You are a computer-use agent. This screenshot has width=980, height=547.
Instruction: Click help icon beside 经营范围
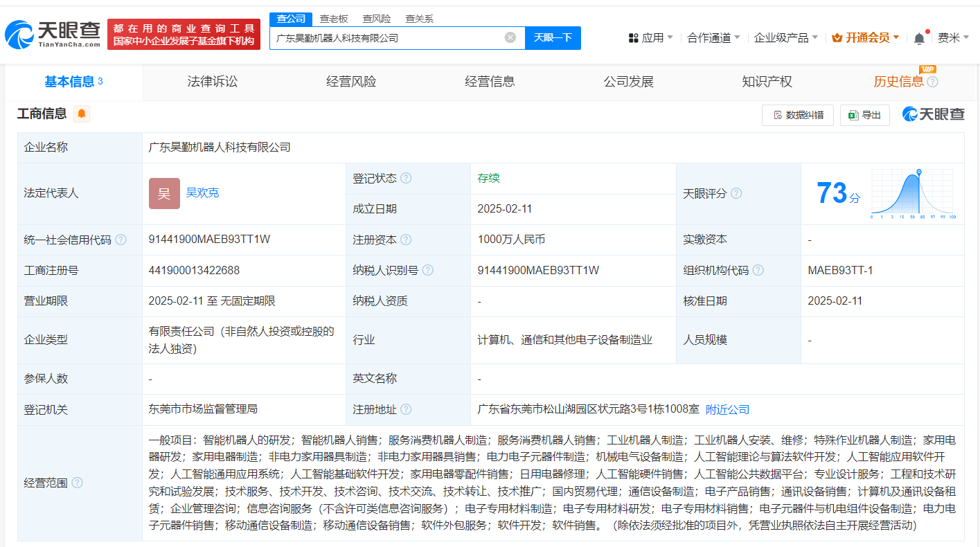click(x=77, y=483)
